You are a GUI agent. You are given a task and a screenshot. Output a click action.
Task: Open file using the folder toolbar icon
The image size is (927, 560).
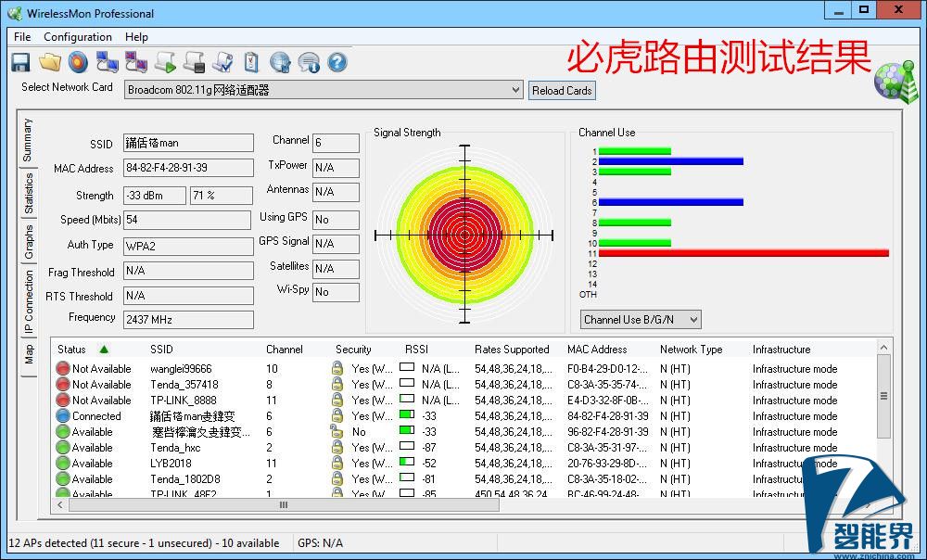tap(50, 62)
